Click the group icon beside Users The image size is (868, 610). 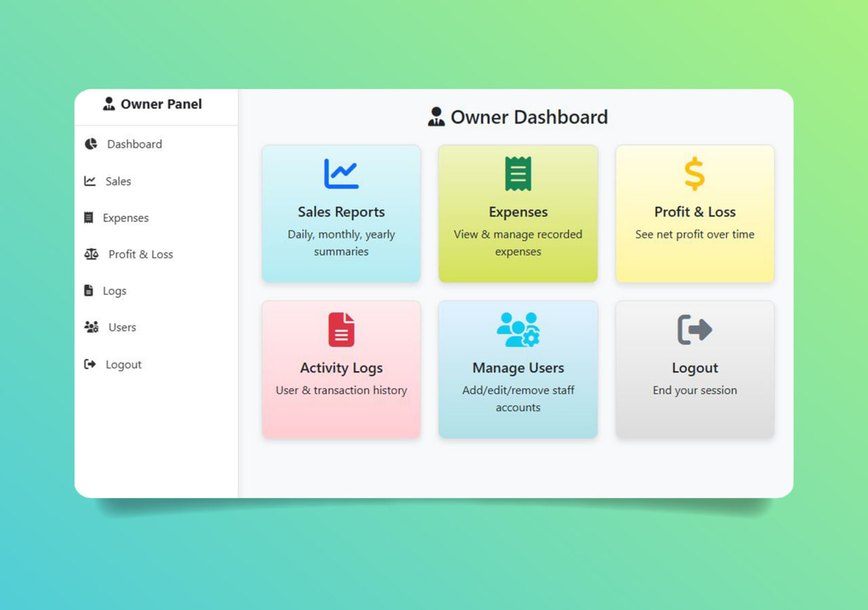90,327
